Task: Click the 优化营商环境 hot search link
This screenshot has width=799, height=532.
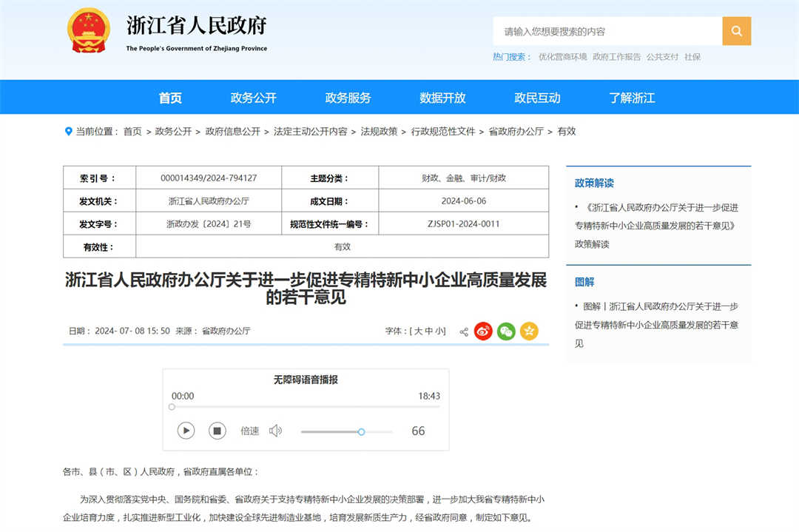Action: pos(562,57)
